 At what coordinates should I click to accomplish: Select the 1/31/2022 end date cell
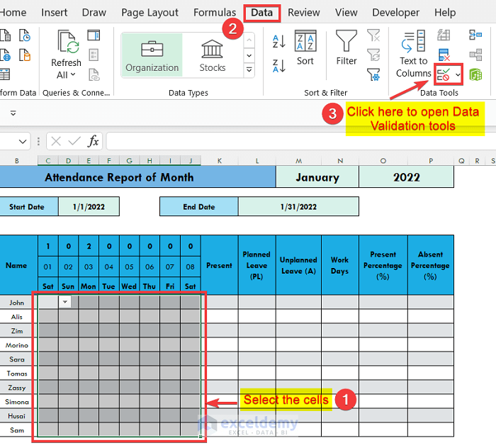(x=298, y=206)
